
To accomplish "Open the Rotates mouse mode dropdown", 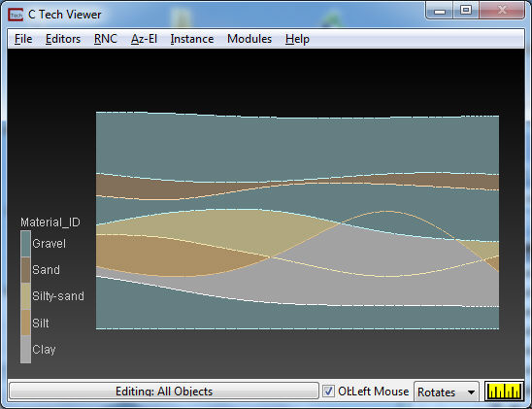I will pos(447,392).
